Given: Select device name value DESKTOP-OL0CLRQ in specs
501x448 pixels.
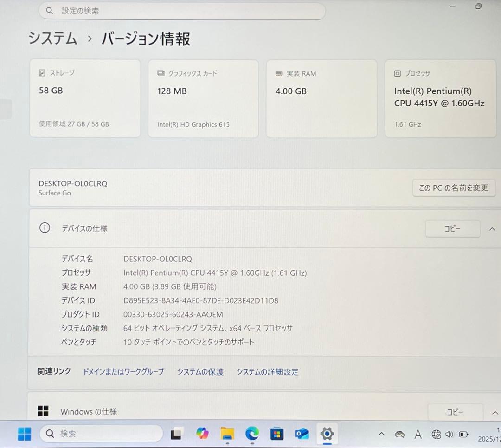Looking at the screenshot, I should (x=158, y=259).
